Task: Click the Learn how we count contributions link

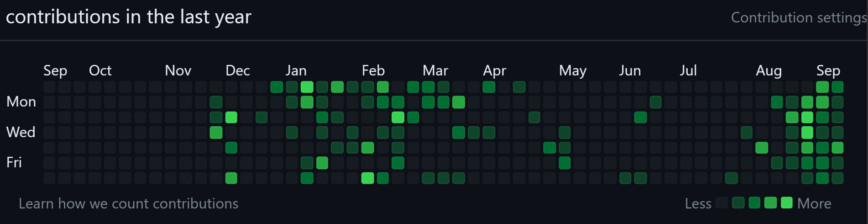Action: click(x=128, y=203)
